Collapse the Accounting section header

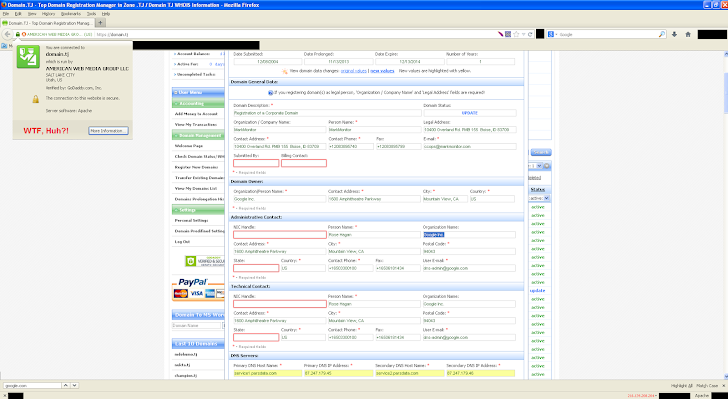[198, 104]
